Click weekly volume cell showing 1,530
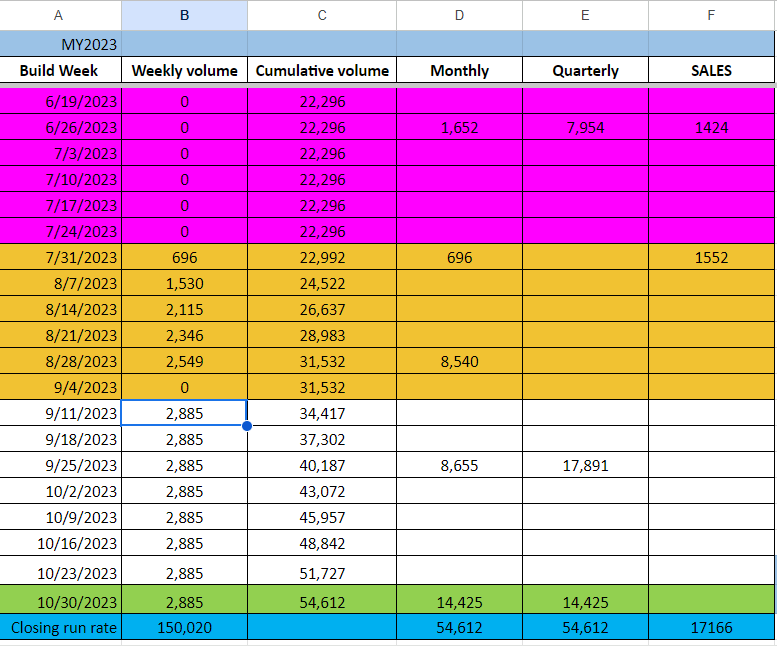Screen dimensions: 777x646 184,283
